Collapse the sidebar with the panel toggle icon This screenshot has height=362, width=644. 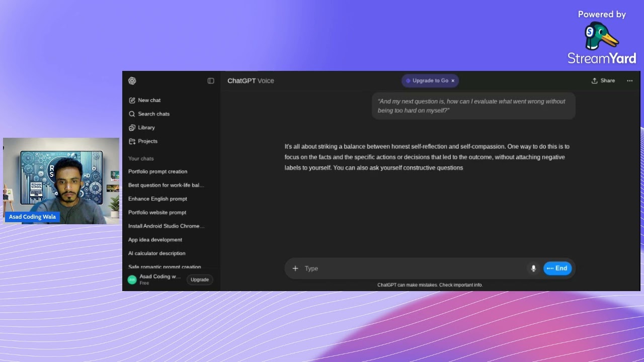[x=211, y=81]
